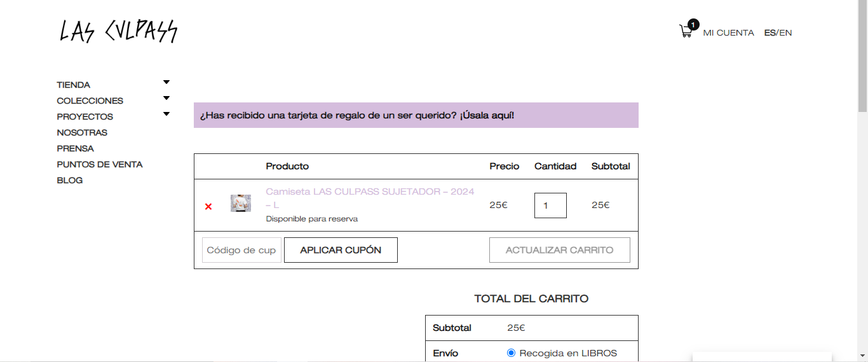Open the NOSOTRAS page
The width and height of the screenshot is (868, 362).
(82, 132)
